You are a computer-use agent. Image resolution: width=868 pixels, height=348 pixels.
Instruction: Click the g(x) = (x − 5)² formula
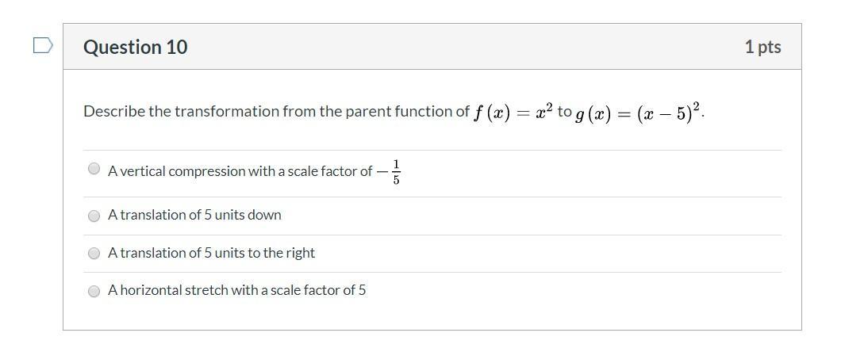pyautogui.click(x=638, y=113)
